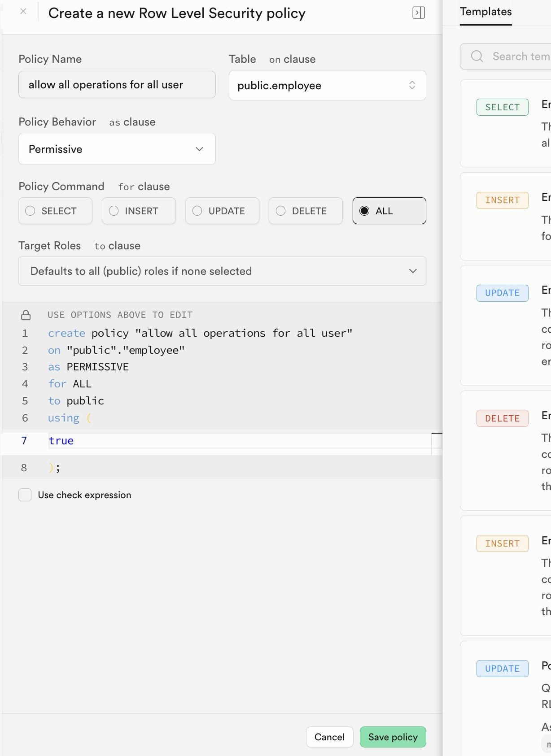Choose the SELECT policy command radio
The width and height of the screenshot is (551, 756).
[31, 211]
